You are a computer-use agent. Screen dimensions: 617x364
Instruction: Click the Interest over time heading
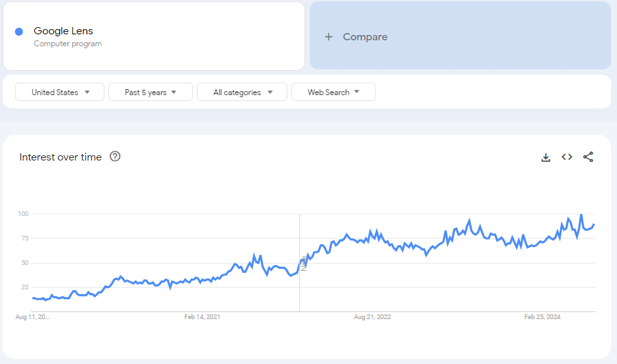pyautogui.click(x=61, y=157)
